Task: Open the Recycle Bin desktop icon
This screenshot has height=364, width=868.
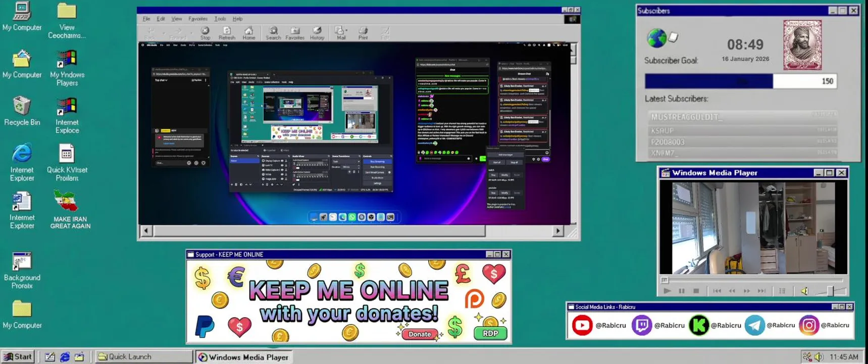Action: [x=22, y=110]
